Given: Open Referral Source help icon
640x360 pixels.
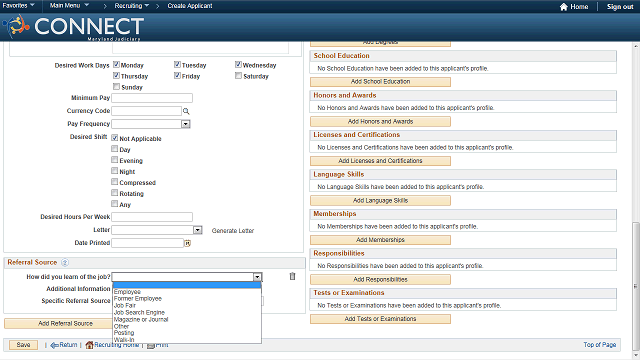Looking at the screenshot, I should click(x=65, y=262).
